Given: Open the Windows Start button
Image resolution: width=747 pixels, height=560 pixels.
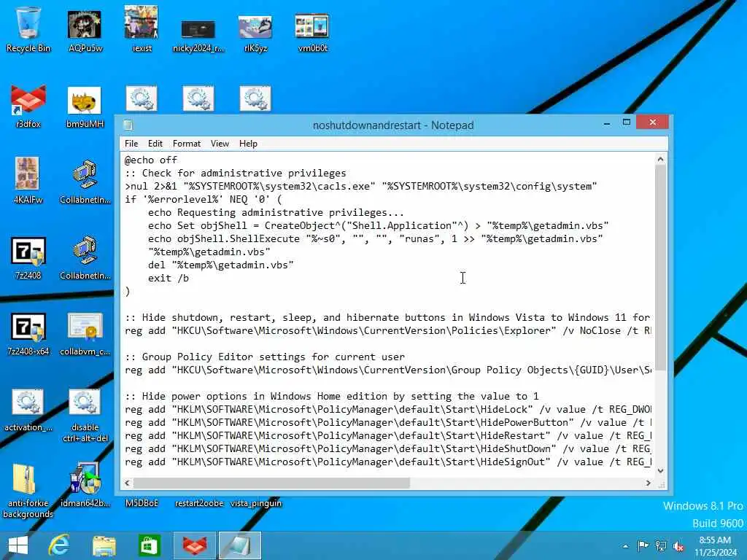Looking at the screenshot, I should coord(18,545).
